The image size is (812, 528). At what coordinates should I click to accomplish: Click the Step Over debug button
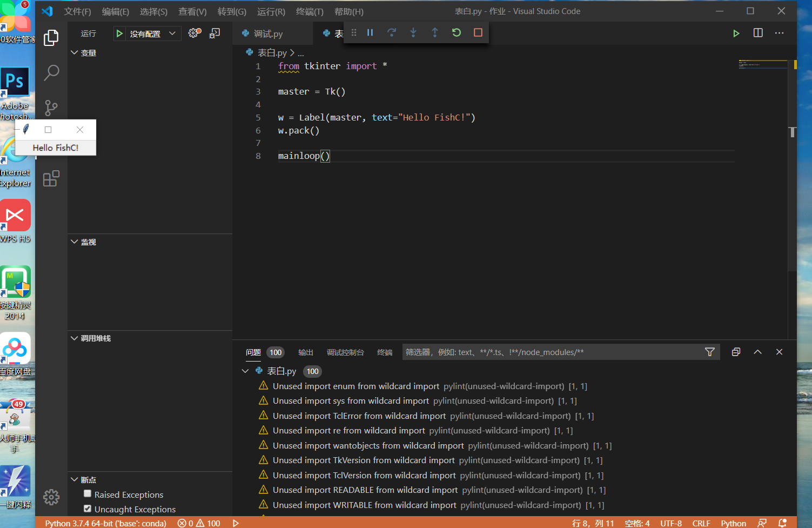click(392, 32)
